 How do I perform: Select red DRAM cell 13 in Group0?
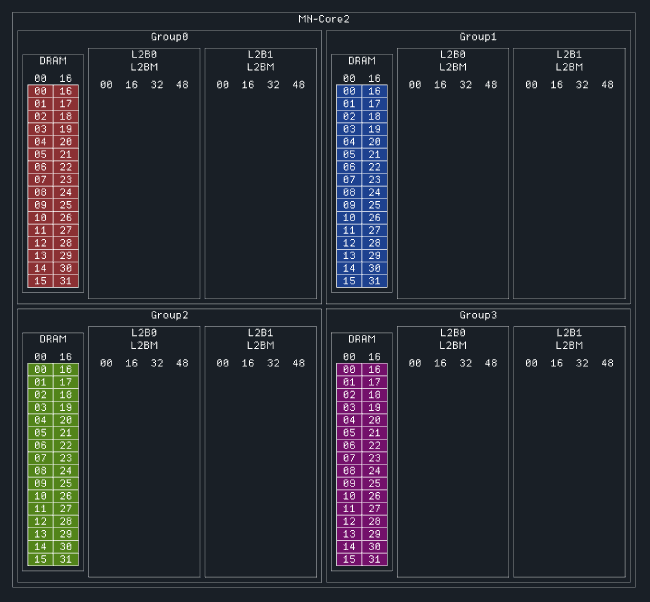tap(40, 256)
